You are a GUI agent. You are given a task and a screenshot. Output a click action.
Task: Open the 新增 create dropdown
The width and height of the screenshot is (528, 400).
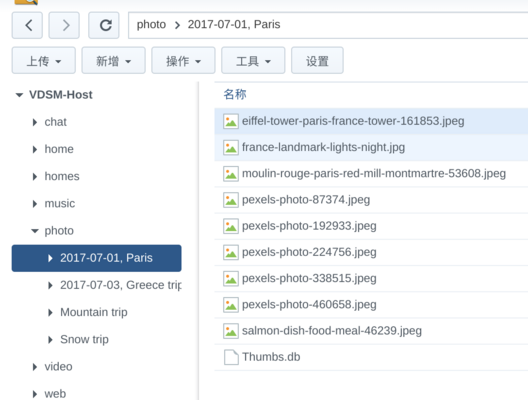[x=113, y=61]
